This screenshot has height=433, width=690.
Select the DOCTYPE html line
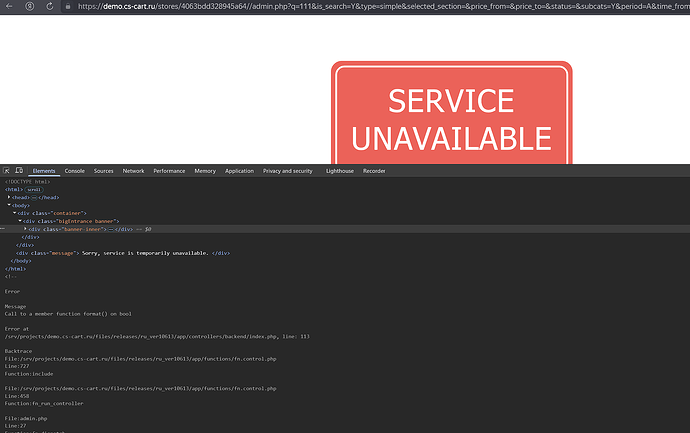click(27, 182)
